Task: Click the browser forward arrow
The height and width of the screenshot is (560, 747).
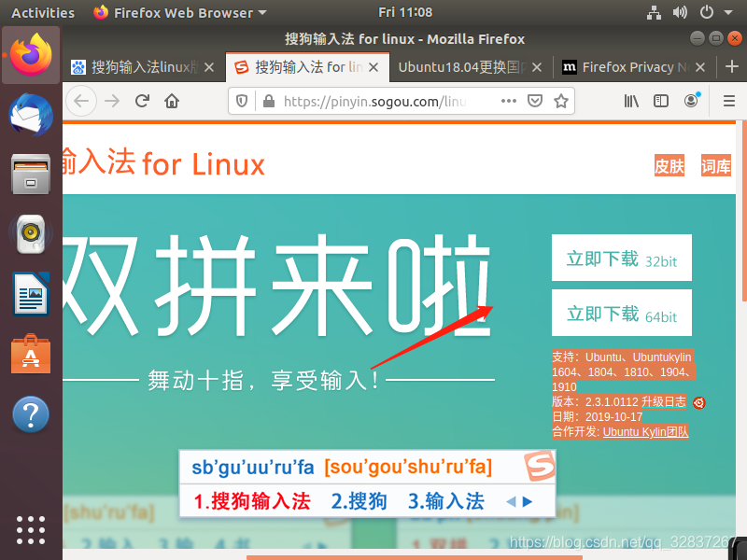Action: (x=112, y=101)
